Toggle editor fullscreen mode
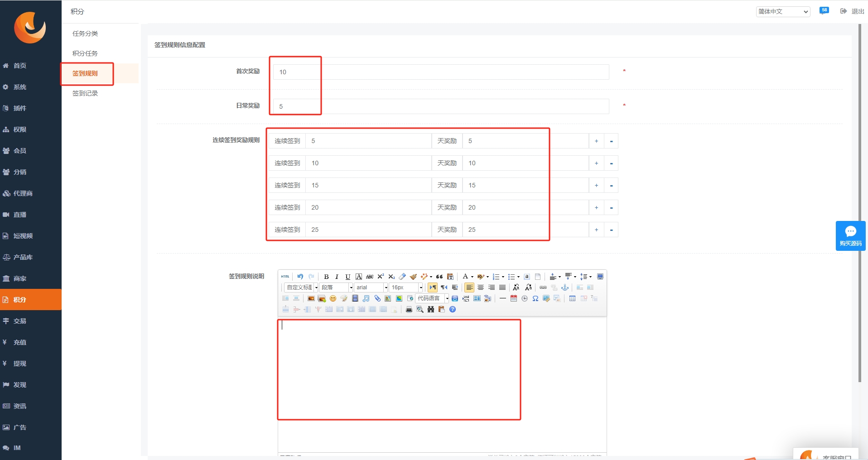 coord(600,277)
